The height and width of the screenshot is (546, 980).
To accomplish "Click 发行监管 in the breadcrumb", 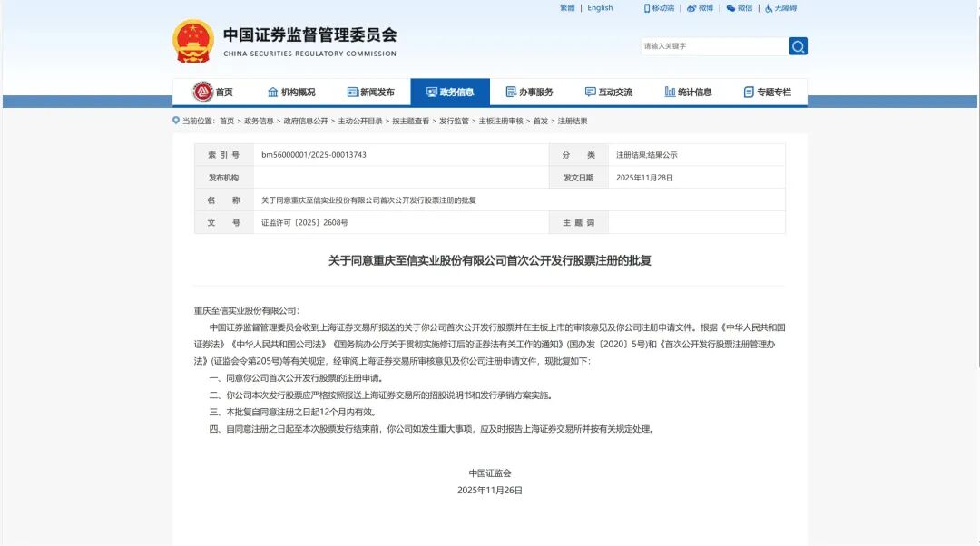I will click(x=455, y=122).
